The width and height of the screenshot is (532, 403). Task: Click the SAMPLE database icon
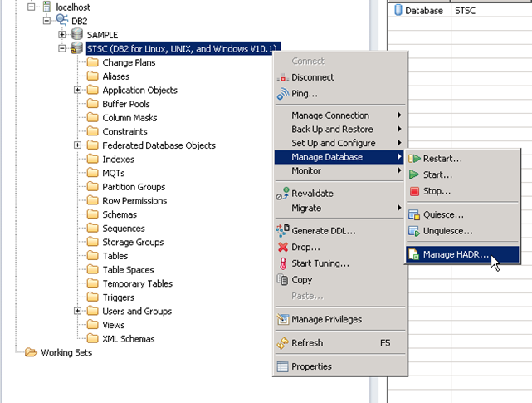pos(77,35)
